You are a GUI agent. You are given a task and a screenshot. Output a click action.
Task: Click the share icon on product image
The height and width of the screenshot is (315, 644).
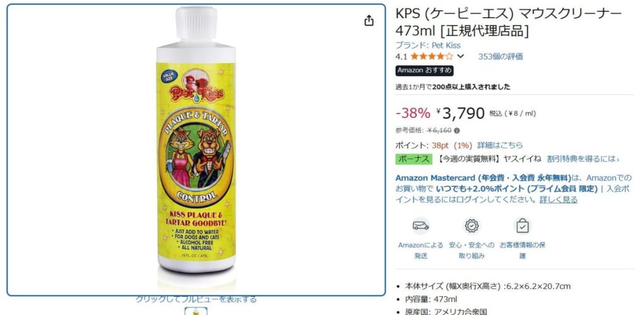pyautogui.click(x=369, y=21)
